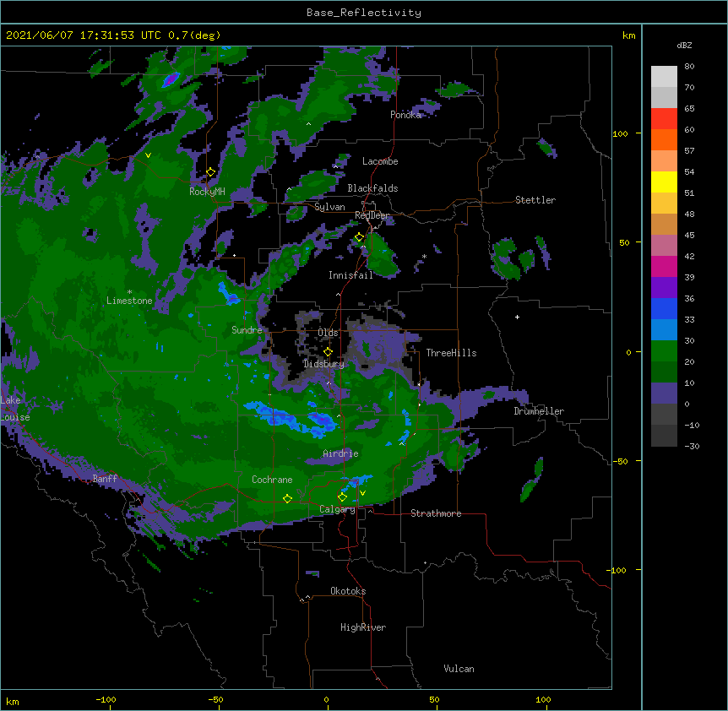Select the 80 dBZ white color swatch
The width and height of the screenshot is (728, 711).
(664, 77)
